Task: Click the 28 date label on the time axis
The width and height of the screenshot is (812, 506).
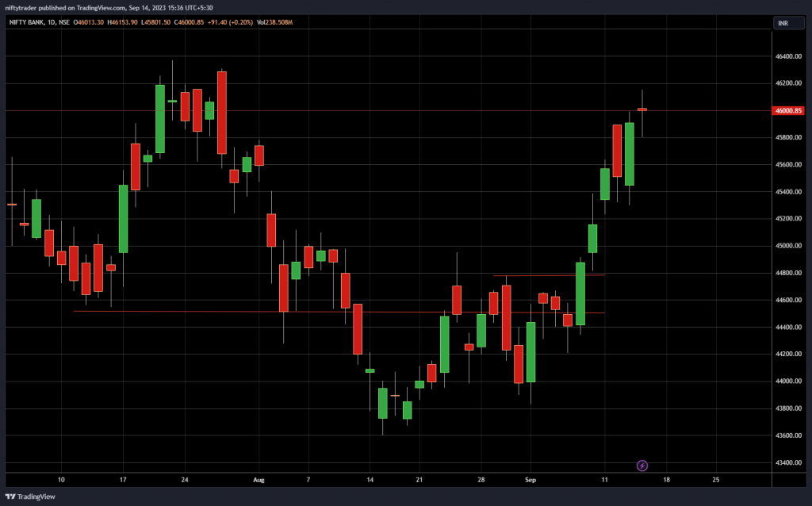Action: (x=481, y=480)
